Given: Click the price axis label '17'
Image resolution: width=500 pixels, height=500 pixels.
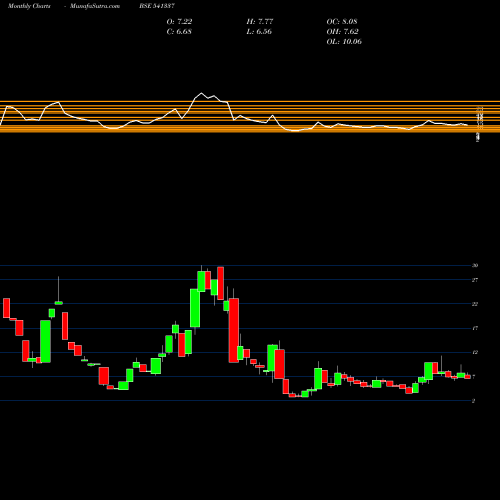Looking at the screenshot, I should 475,328.
